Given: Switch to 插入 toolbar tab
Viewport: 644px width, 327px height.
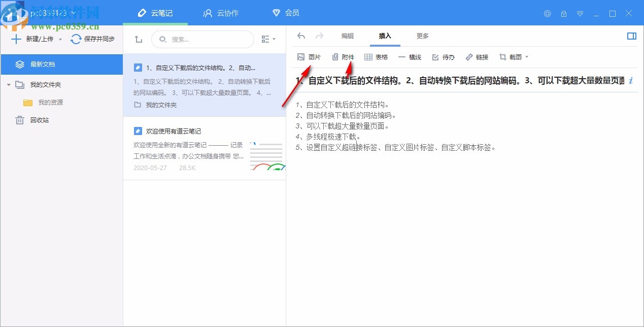Looking at the screenshot, I should (x=385, y=36).
